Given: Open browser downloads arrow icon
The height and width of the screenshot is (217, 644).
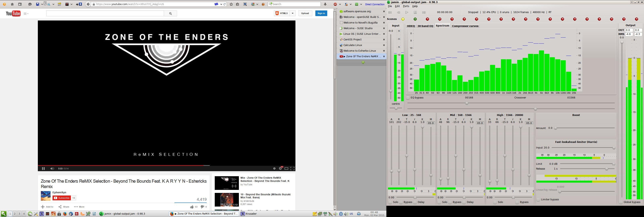Looking at the screenshot, I should pyautogui.click(x=325, y=4).
